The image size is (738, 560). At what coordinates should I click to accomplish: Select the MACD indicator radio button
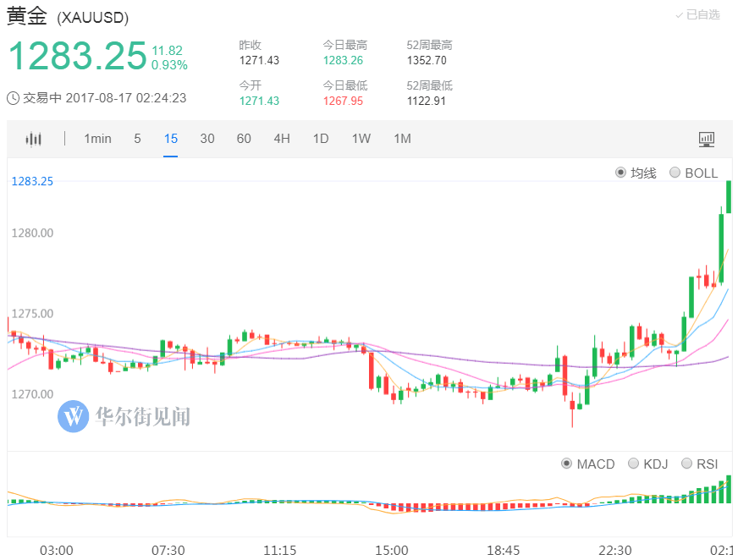tap(567, 464)
